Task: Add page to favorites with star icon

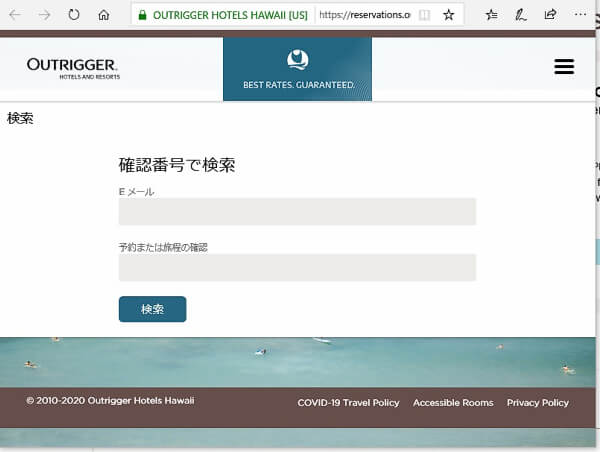Action: pos(449,15)
